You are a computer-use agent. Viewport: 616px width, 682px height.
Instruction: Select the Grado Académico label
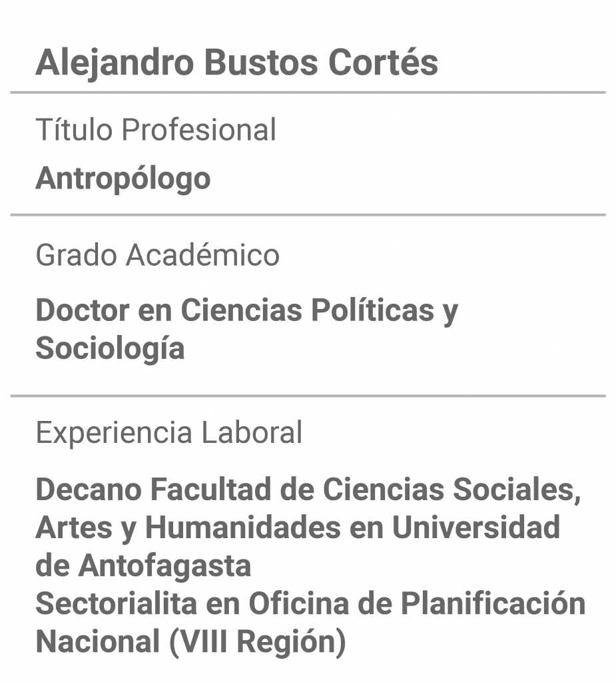click(157, 255)
